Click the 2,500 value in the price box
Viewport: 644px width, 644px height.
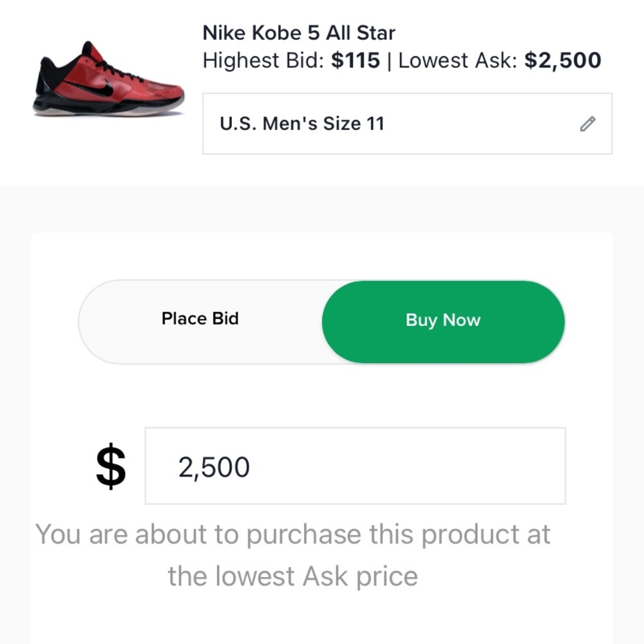pyautogui.click(x=214, y=468)
